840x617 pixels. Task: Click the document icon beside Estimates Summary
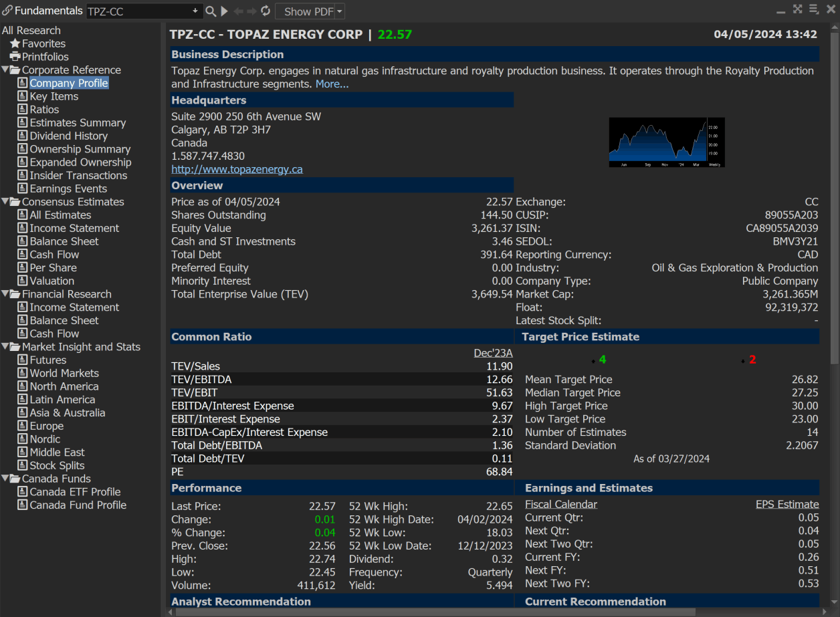tap(23, 123)
